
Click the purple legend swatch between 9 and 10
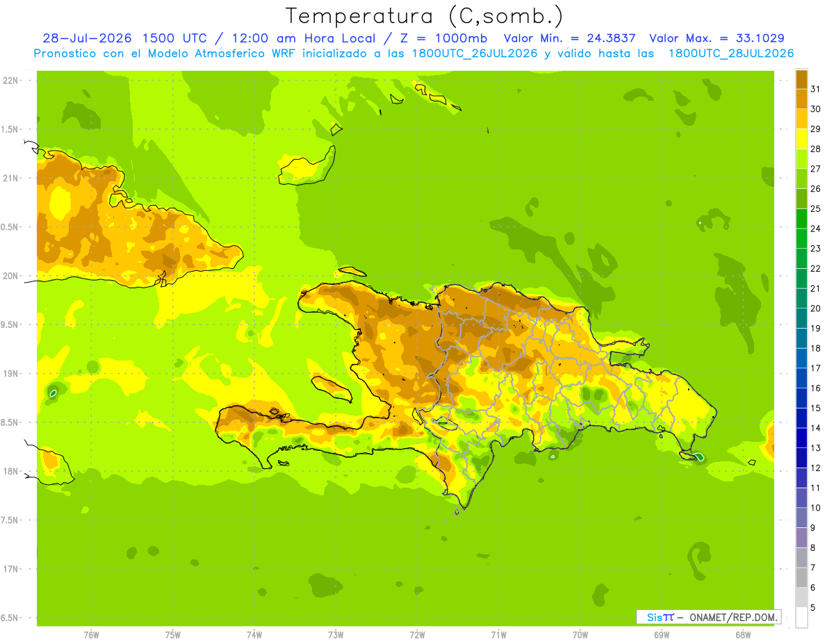[x=801, y=518]
